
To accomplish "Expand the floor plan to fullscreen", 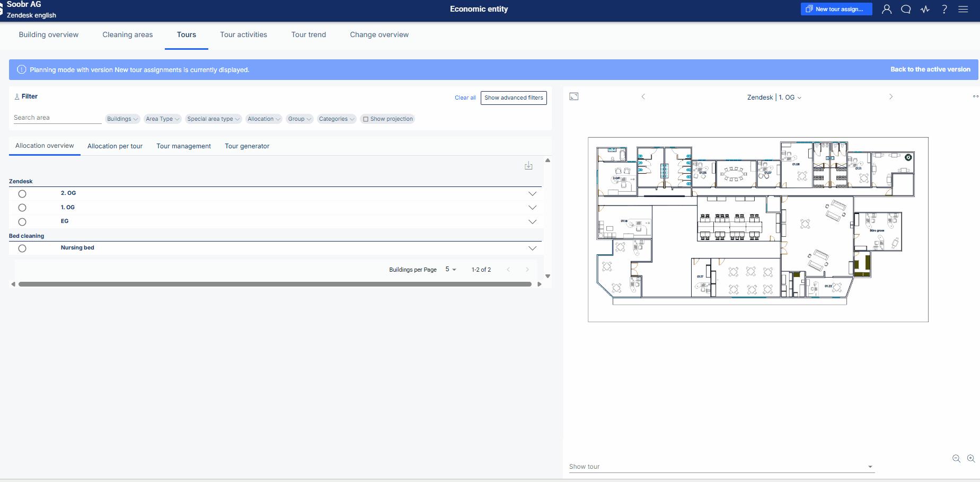I will click(x=574, y=96).
